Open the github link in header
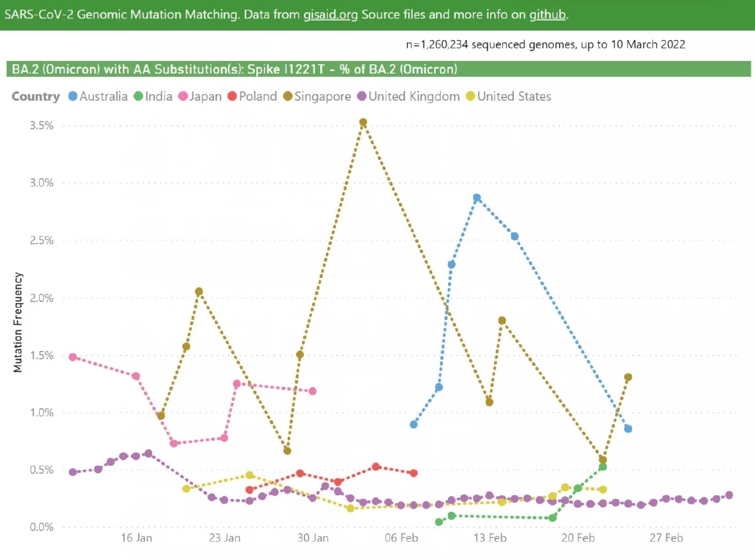Image resolution: width=755 pixels, height=560 pixels. coord(548,14)
